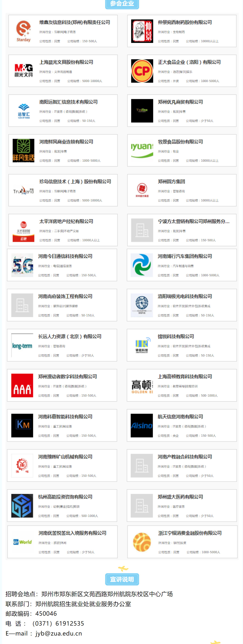
Task: Open 杭州高能投资咨询有限公司 title
Action: [x=65, y=497]
